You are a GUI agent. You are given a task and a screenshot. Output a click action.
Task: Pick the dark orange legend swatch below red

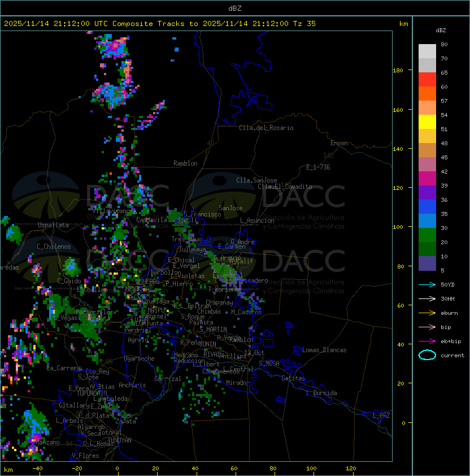[x=427, y=93]
